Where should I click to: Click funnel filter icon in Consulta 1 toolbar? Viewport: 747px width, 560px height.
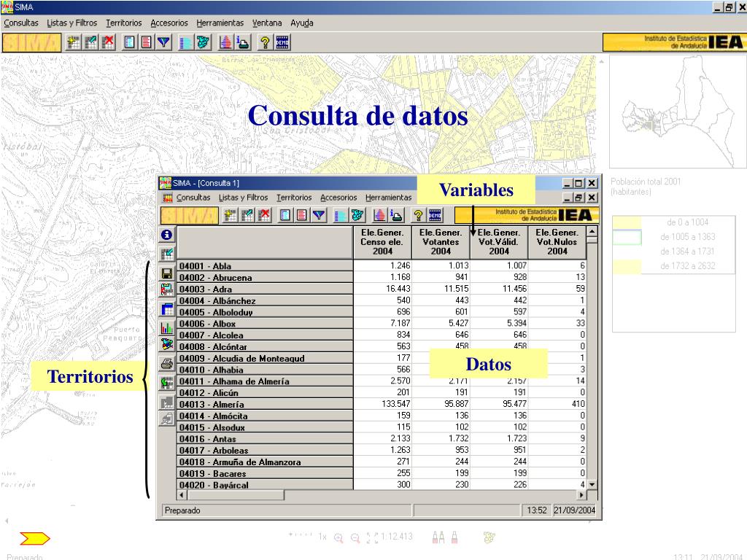(320, 216)
